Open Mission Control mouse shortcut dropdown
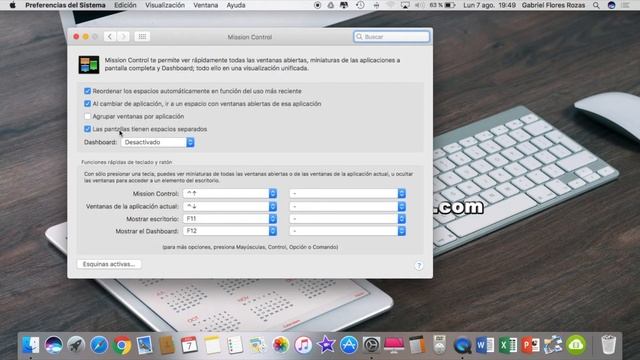The height and width of the screenshot is (360, 640). (x=347, y=193)
